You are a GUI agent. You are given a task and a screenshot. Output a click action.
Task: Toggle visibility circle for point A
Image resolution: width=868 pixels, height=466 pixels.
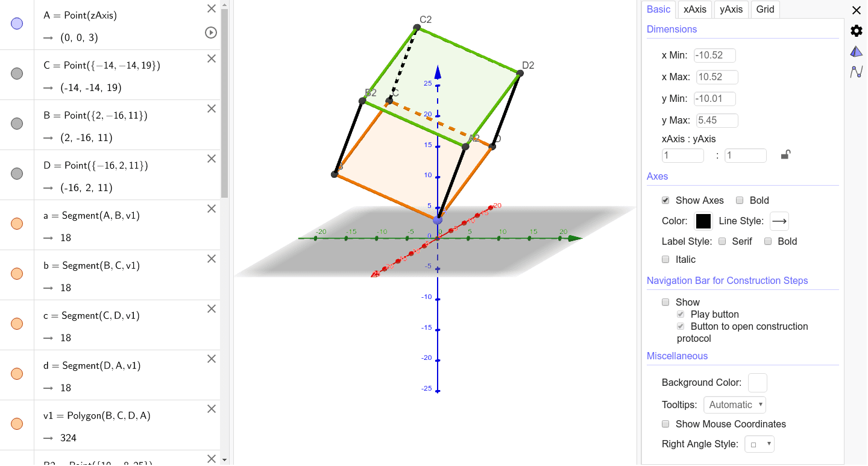[x=17, y=24]
